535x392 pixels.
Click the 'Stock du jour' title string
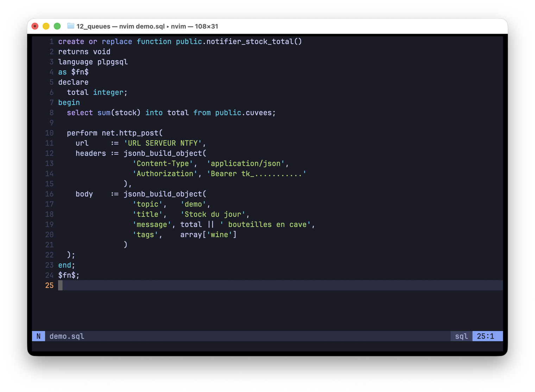[x=213, y=215]
